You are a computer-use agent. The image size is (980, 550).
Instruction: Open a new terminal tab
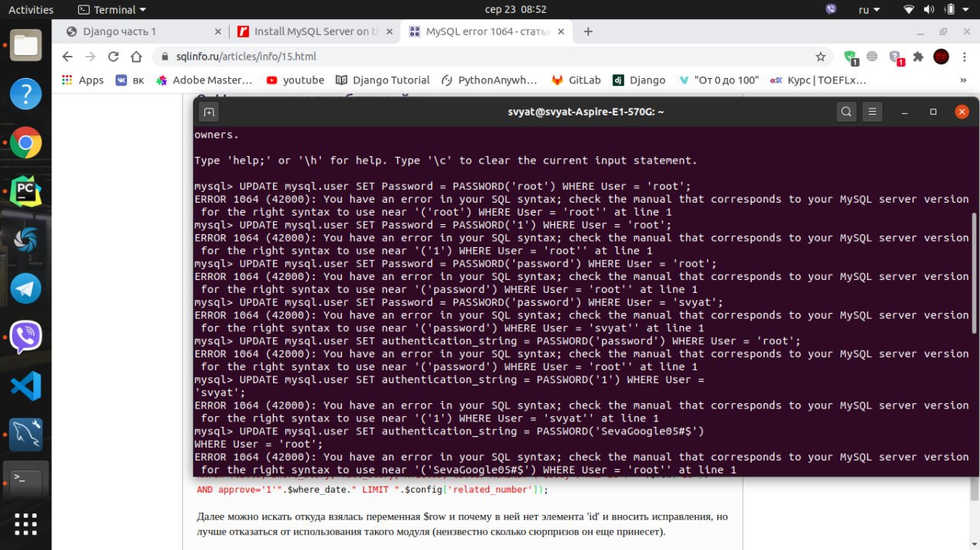(x=208, y=112)
